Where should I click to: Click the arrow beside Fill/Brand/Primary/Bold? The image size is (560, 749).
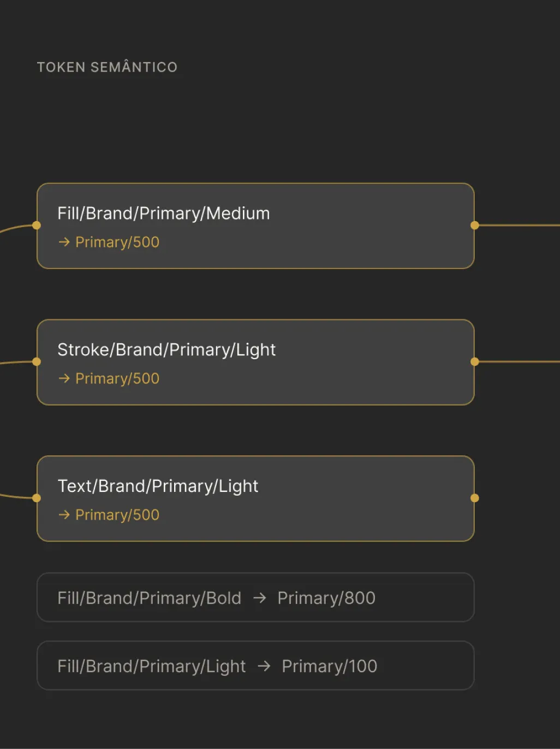pos(260,598)
